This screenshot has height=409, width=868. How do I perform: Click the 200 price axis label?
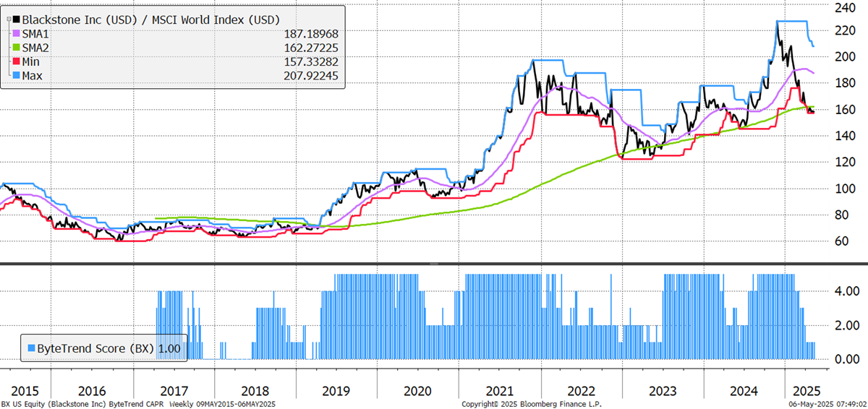click(846, 57)
